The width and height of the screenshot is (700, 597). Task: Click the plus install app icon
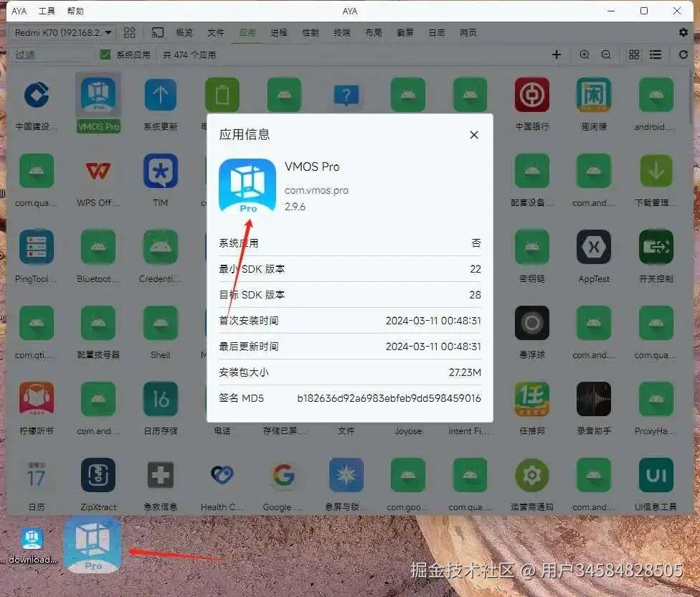557,55
